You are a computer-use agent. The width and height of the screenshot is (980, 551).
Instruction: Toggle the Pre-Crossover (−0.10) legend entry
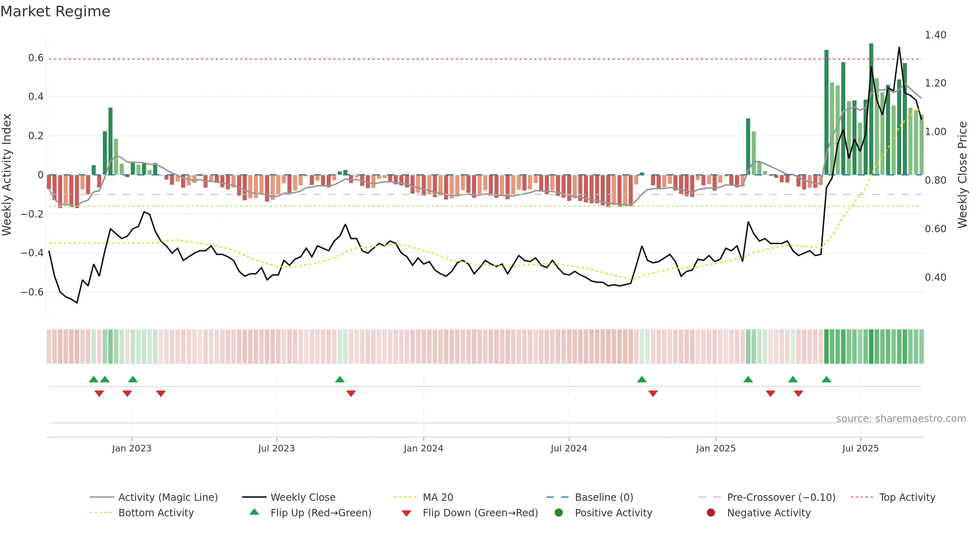pos(767,497)
